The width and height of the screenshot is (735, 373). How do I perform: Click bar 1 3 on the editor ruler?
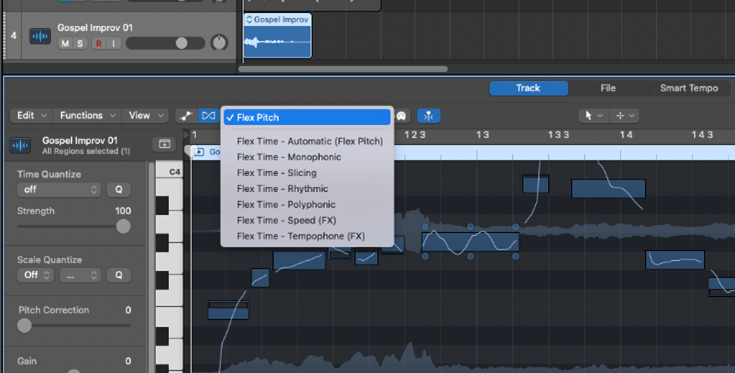(x=483, y=135)
